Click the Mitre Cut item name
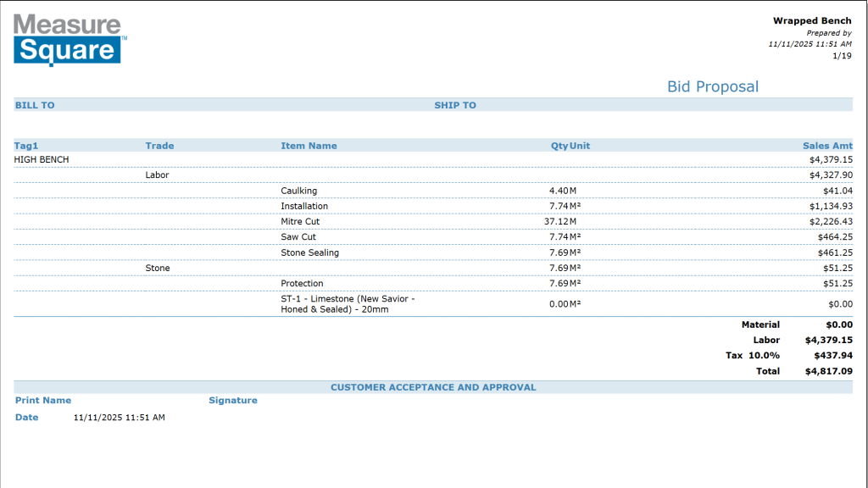Viewport: 868px width, 488px height. tap(300, 221)
